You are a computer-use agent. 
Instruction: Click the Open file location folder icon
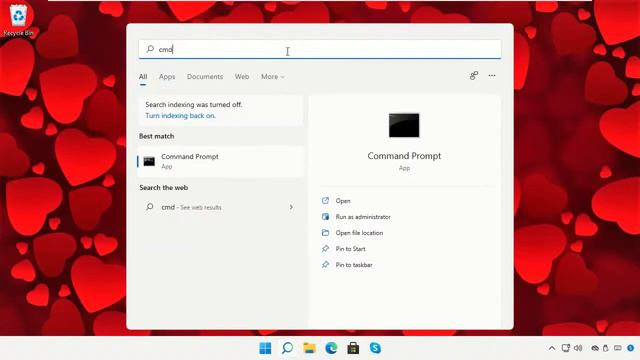pos(325,233)
